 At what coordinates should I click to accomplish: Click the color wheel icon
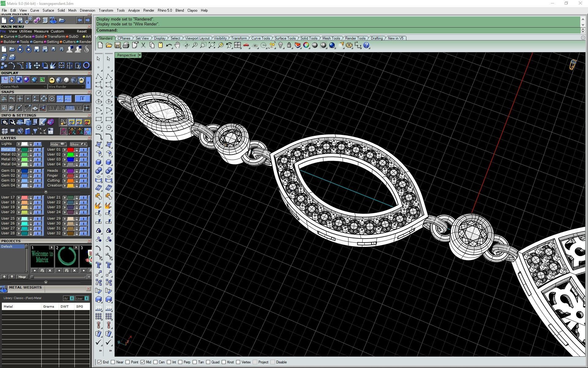pos(306,45)
